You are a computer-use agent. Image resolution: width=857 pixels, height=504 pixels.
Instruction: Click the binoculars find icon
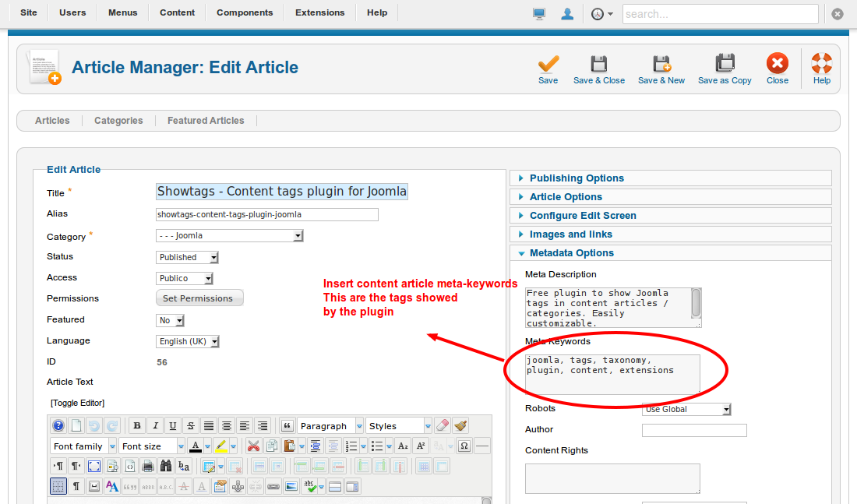(166, 467)
